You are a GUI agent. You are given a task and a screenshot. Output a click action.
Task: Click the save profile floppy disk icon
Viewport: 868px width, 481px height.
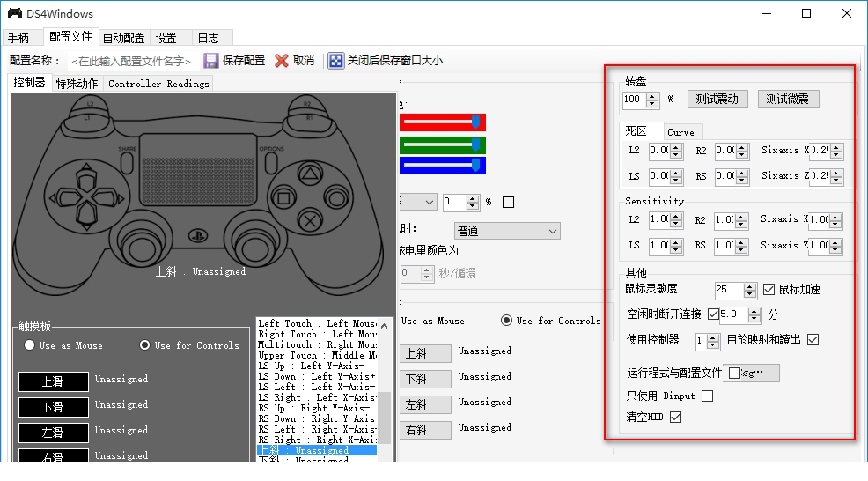[x=211, y=61]
